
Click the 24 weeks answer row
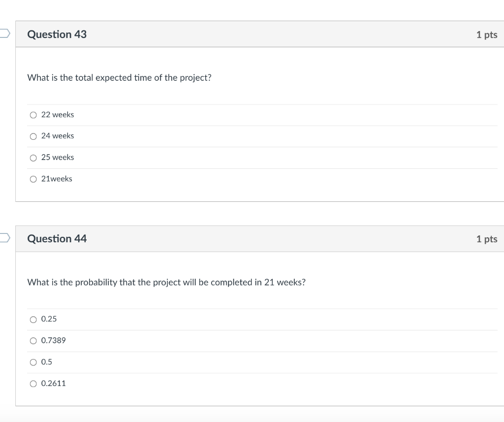click(x=197, y=136)
